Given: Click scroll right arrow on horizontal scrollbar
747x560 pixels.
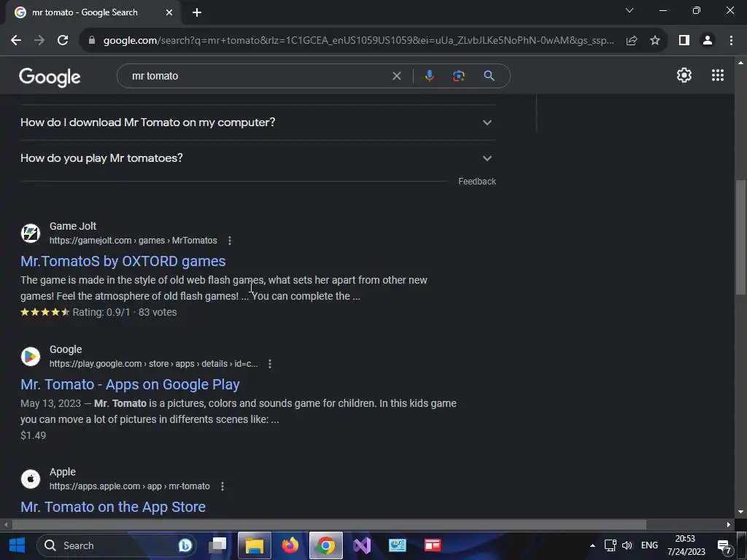Looking at the screenshot, I should click(x=729, y=525).
